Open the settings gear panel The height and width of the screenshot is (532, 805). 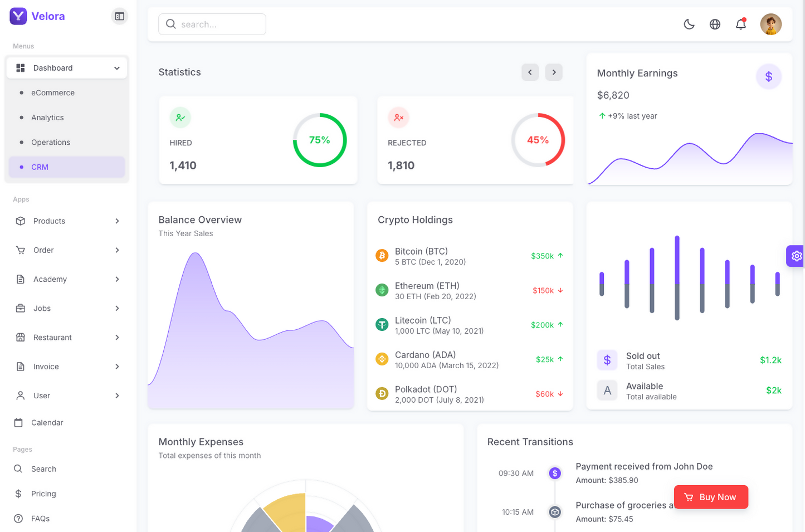tap(796, 256)
